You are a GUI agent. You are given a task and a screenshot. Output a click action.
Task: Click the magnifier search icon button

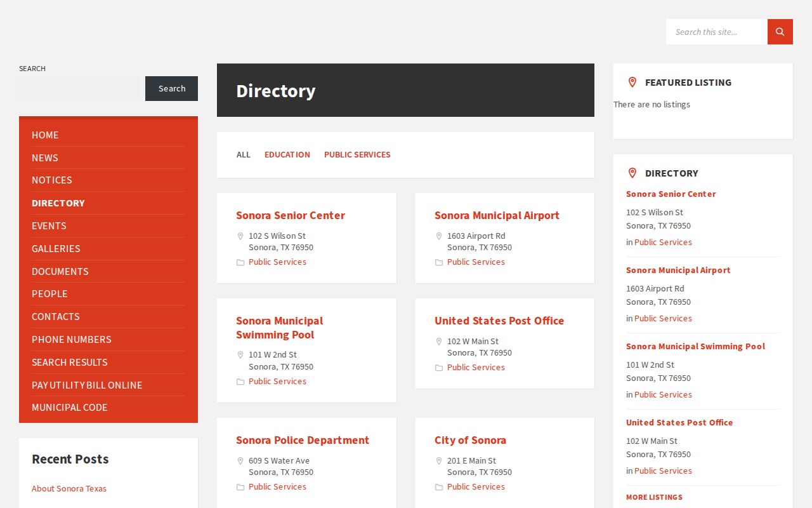coord(780,32)
